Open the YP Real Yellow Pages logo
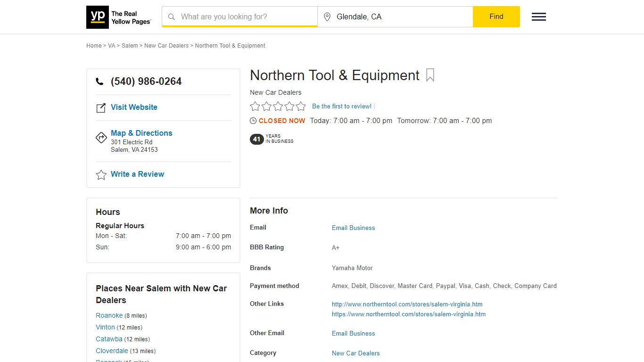This screenshot has width=644, height=362. coord(119,17)
